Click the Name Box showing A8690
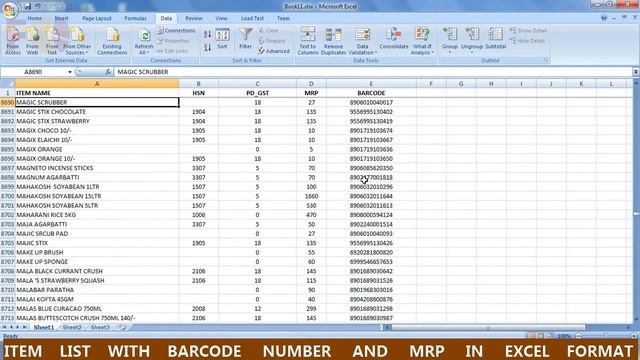This screenshot has width=640, height=360. coord(33,72)
